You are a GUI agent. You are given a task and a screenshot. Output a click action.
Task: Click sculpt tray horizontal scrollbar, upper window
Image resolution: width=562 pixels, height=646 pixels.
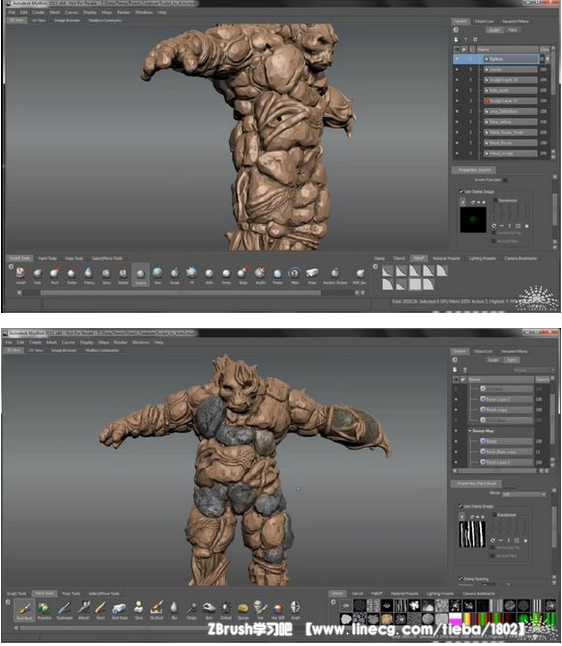pyautogui.click(x=180, y=293)
